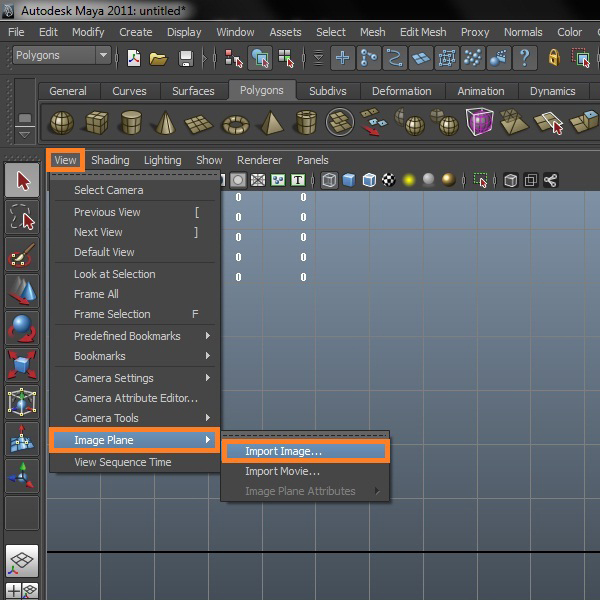Open the Edit Mesh menu

(x=423, y=32)
